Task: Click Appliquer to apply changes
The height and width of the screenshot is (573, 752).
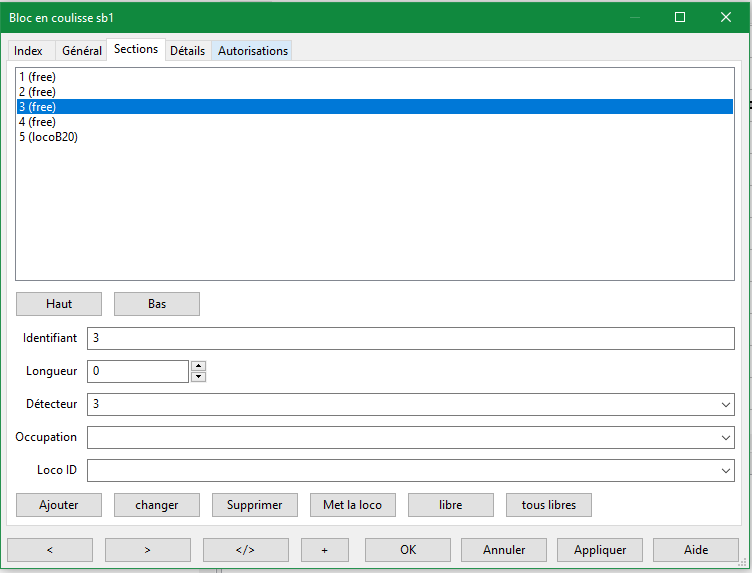Action: tap(600, 550)
